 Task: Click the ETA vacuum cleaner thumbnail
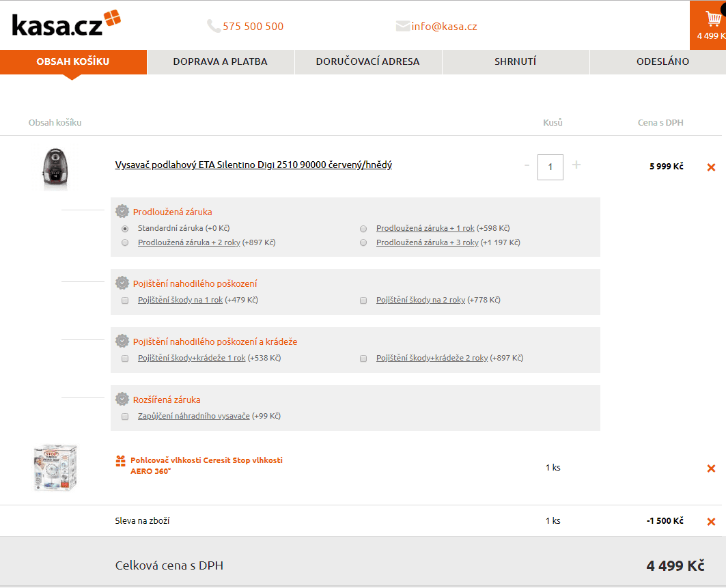pos(55,169)
